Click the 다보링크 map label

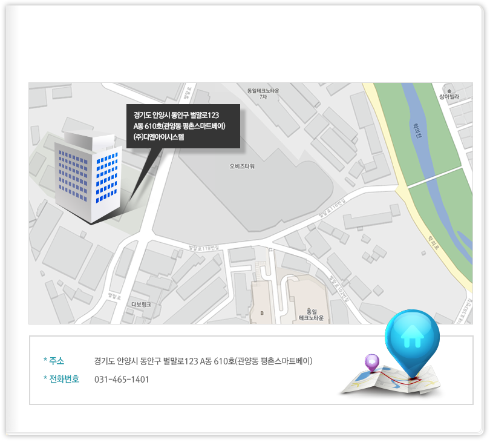137,305
